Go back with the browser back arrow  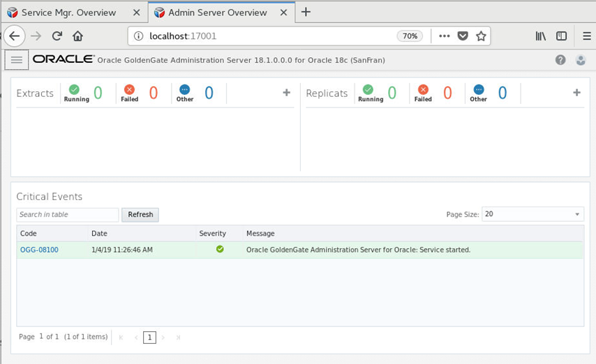pyautogui.click(x=15, y=36)
